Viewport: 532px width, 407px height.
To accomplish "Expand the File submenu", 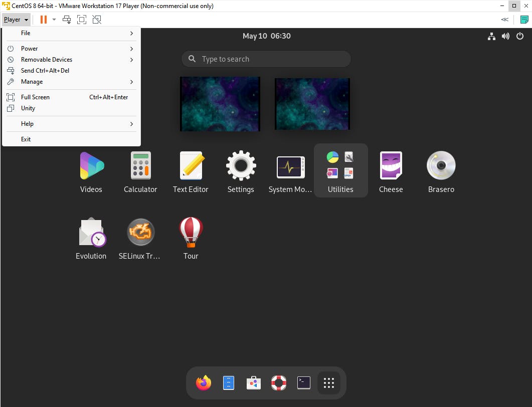I will pos(71,33).
